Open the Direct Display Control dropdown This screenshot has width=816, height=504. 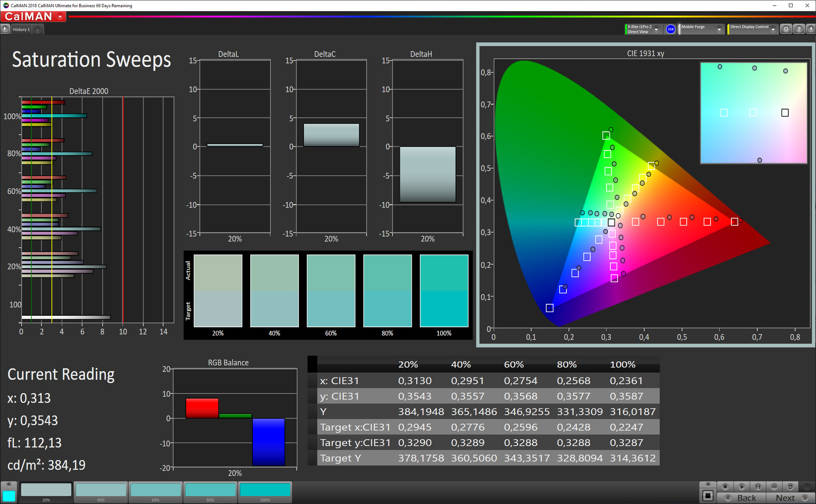(773, 29)
